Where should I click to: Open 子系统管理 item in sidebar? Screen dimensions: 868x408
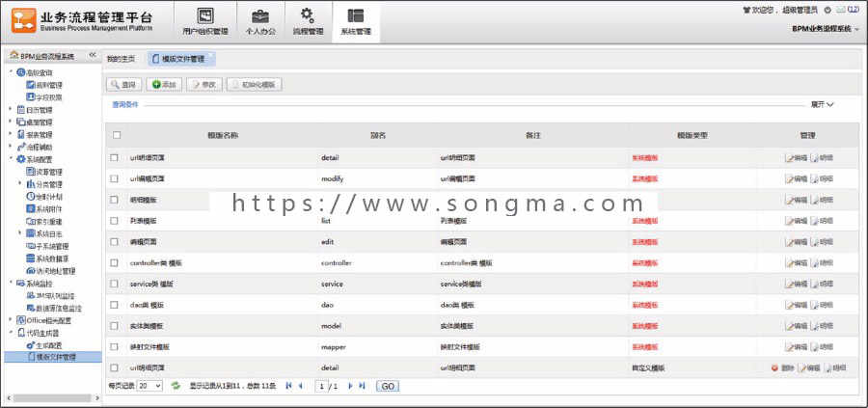pos(47,246)
